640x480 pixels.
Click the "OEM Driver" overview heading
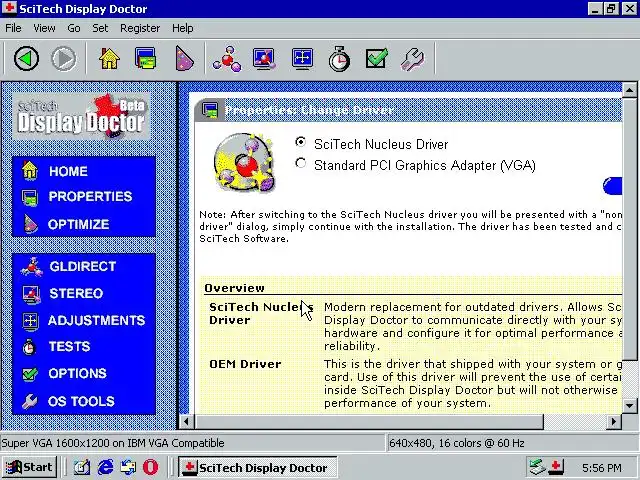245,364
